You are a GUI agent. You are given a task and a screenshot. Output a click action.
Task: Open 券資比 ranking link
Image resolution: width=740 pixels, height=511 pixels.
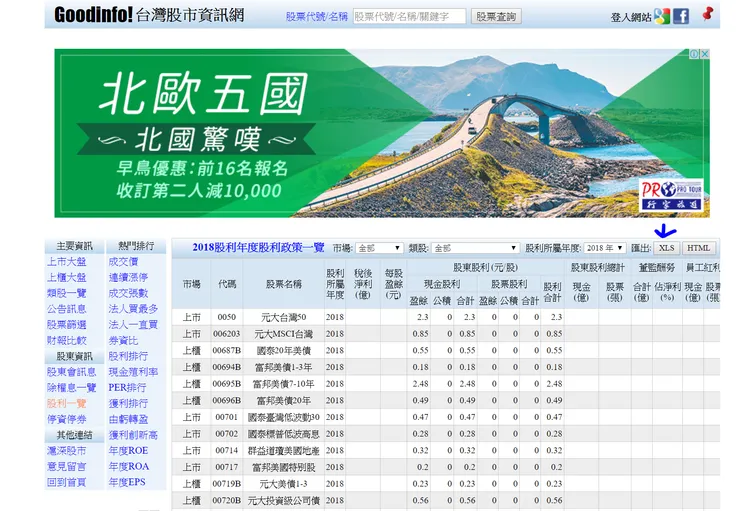pos(123,341)
